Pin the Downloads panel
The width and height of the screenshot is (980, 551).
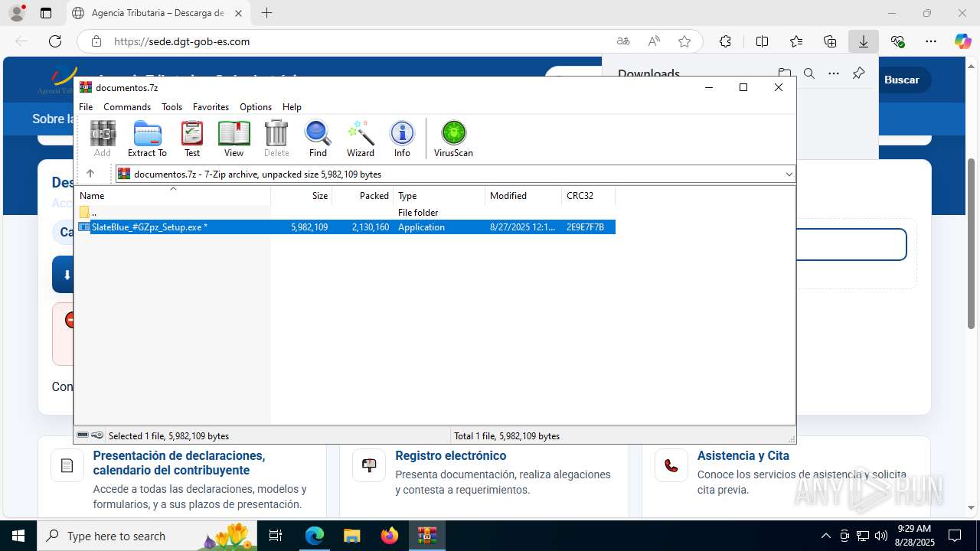pos(858,73)
